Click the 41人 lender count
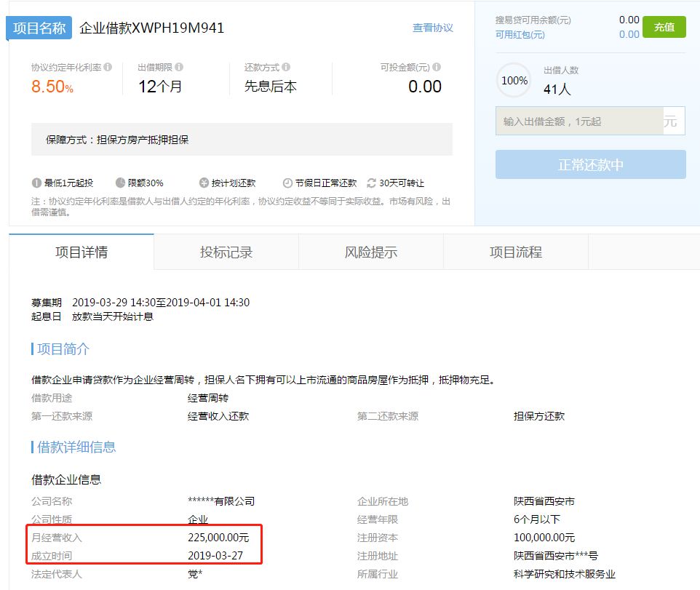 click(557, 89)
